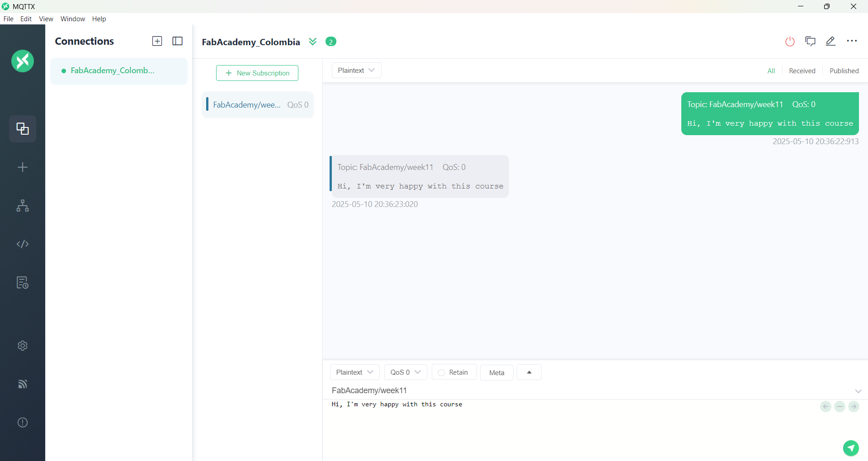Open the Log icon in the sidebar
The image size is (868, 461).
(x=23, y=282)
